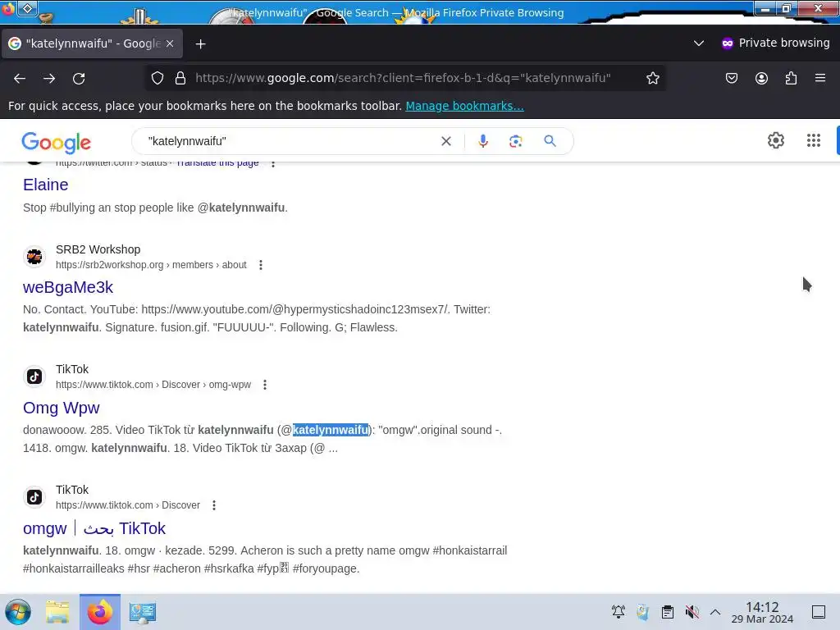This screenshot has width=840, height=630.
Task: Open more options for TikTok Discover result
Action: [x=214, y=505]
